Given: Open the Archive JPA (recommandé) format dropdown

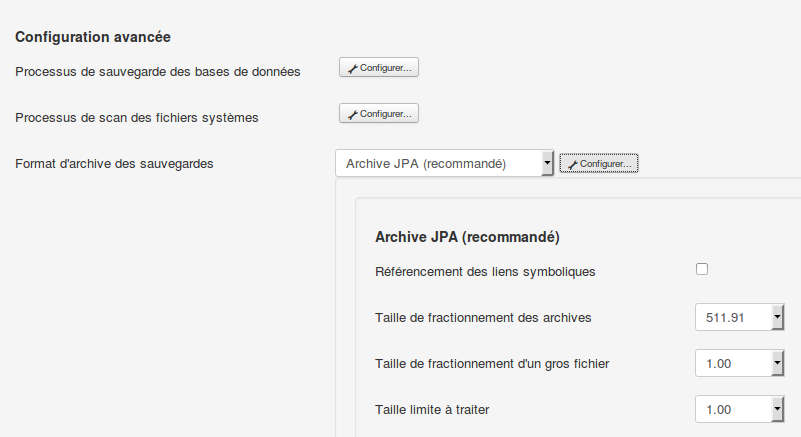Looking at the screenshot, I should 437,163.
